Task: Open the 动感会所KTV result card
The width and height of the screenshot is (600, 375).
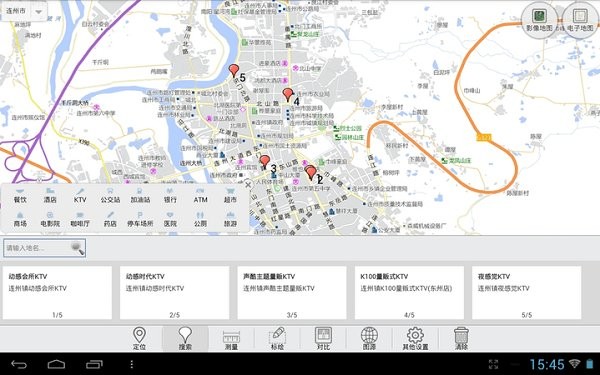Action: (x=57, y=293)
